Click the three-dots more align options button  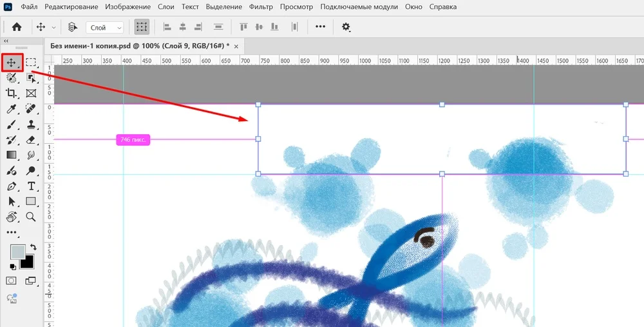click(320, 27)
